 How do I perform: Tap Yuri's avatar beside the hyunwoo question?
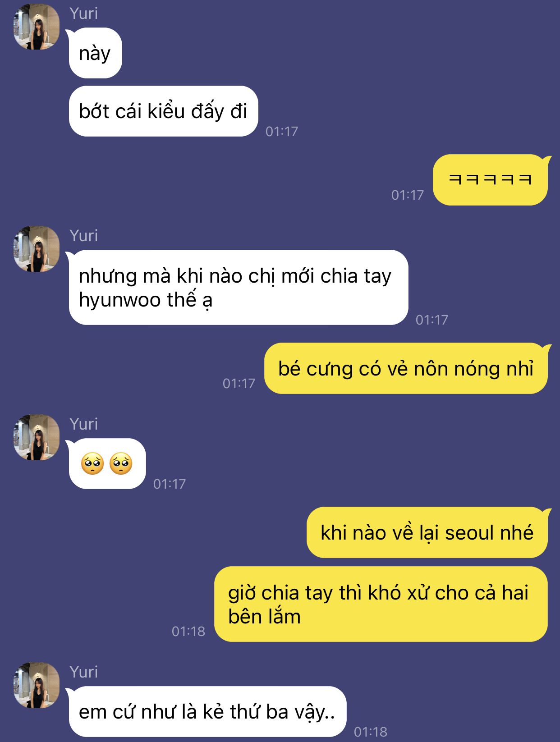pyautogui.click(x=37, y=249)
